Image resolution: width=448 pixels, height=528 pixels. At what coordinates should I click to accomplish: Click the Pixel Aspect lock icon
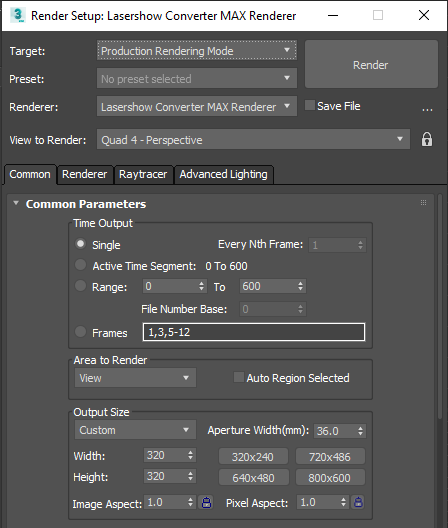coord(358,502)
